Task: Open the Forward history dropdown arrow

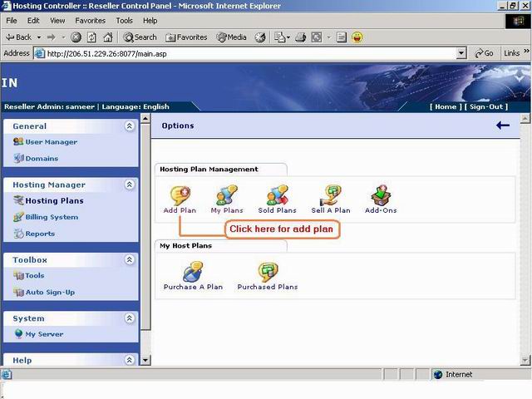Action: tap(63, 37)
